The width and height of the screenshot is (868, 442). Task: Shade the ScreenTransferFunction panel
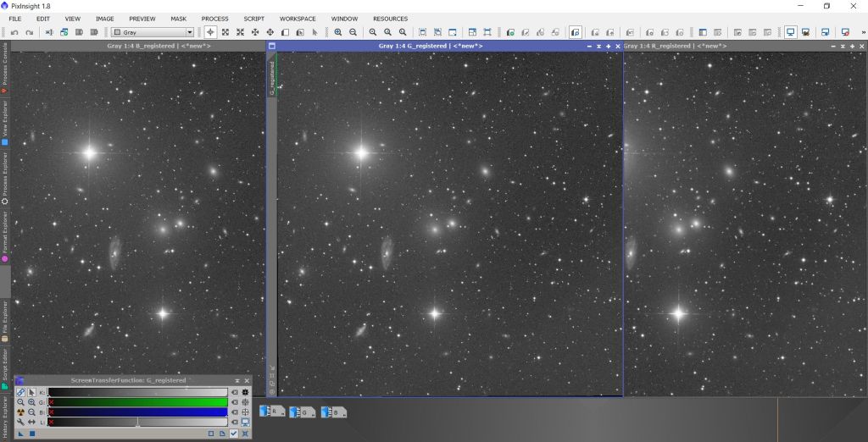pos(236,381)
